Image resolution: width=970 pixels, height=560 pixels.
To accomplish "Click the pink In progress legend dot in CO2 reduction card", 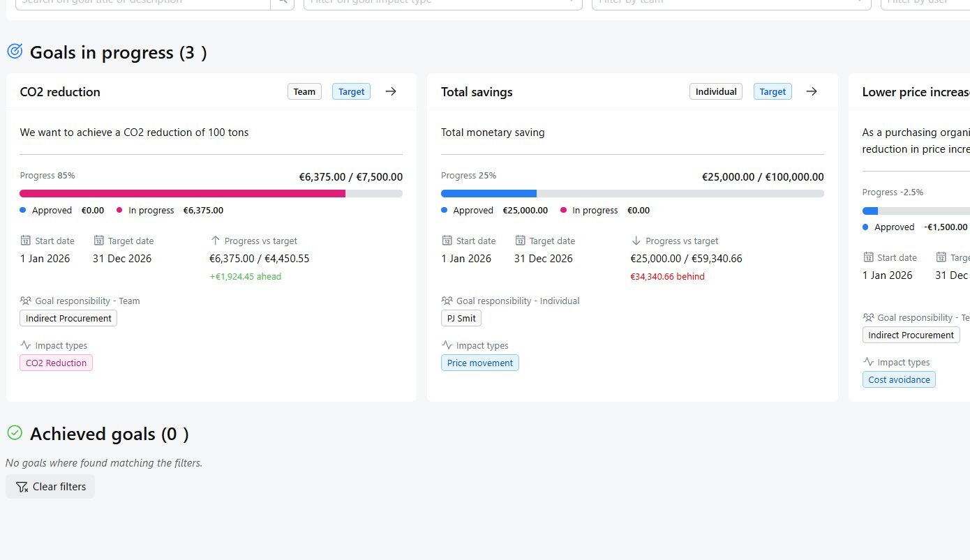I will click(x=119, y=210).
